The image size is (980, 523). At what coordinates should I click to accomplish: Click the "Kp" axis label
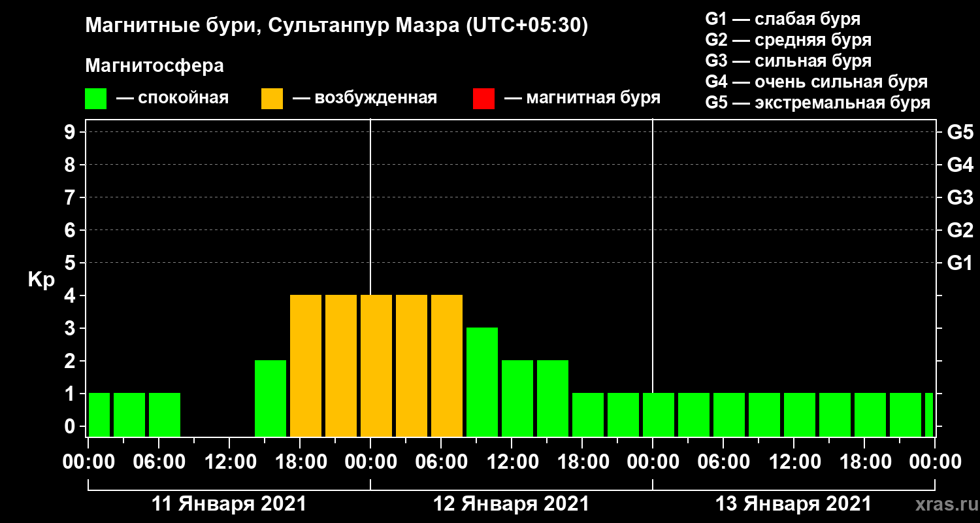tap(41, 280)
